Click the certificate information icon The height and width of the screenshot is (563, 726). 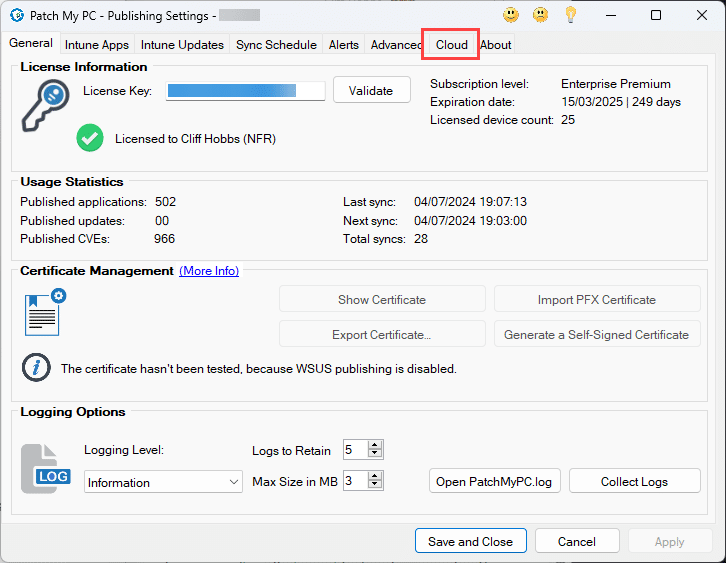tap(36, 368)
